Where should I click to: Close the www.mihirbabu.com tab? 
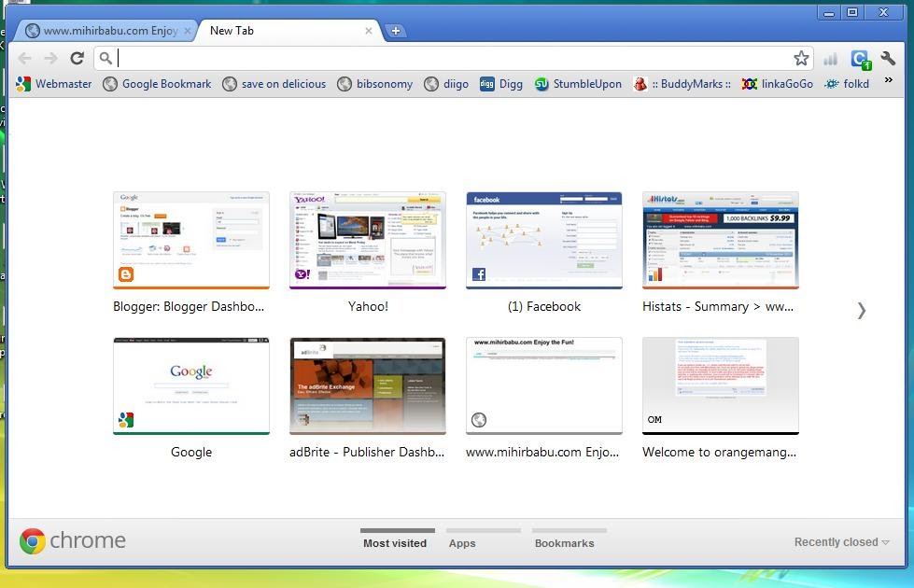click(x=187, y=31)
